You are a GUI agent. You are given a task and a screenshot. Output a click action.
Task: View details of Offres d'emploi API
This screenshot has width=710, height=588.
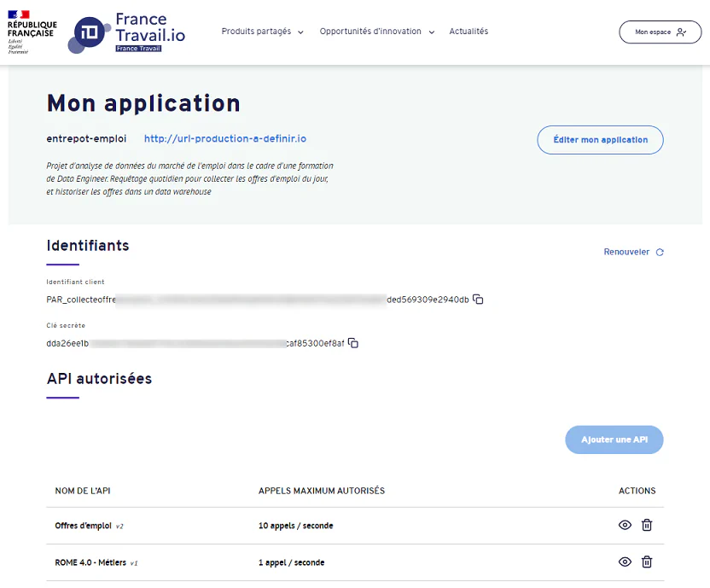(625, 526)
